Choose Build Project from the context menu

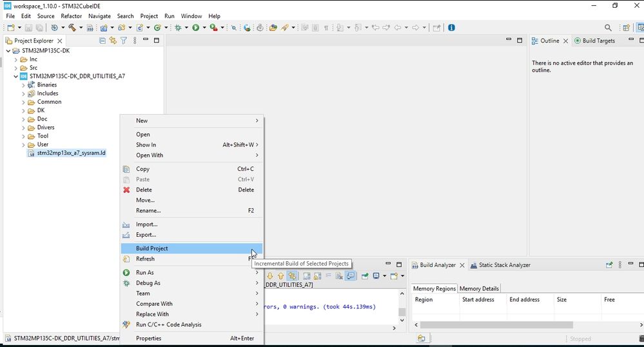(192, 248)
